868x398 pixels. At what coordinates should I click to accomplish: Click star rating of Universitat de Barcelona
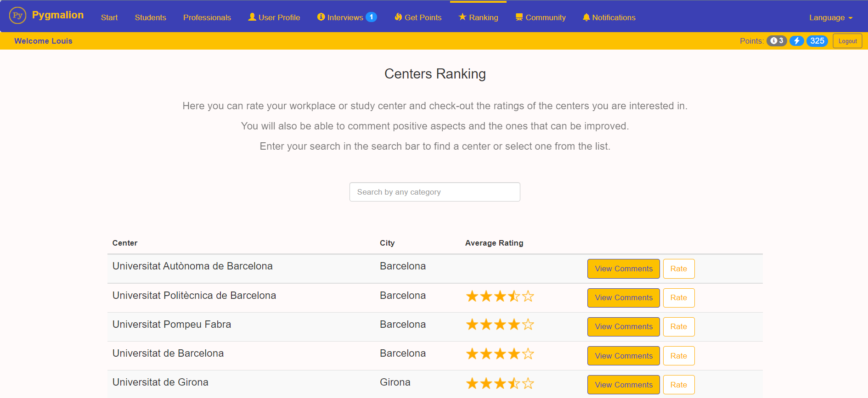[500, 354]
